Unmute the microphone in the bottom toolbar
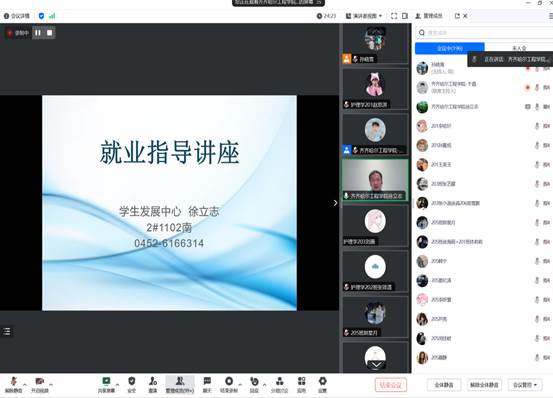Viewport: 553px width, 398px height. pyautogui.click(x=13, y=385)
